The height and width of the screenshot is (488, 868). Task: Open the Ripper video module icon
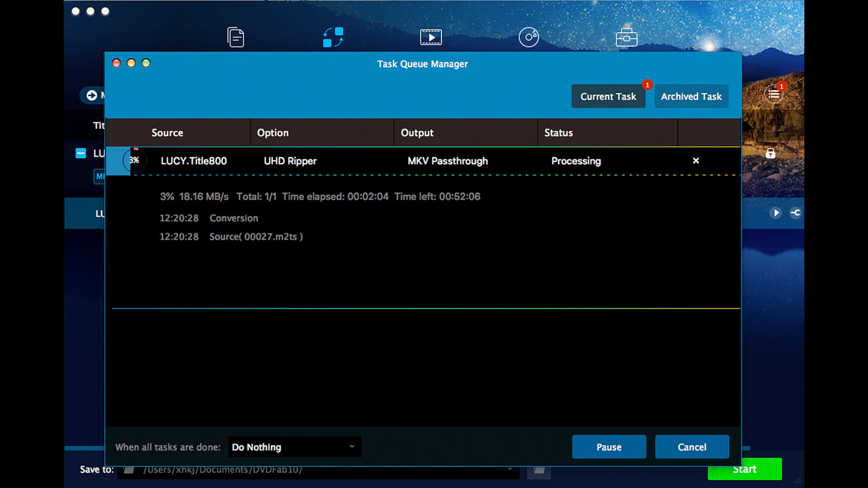(431, 37)
